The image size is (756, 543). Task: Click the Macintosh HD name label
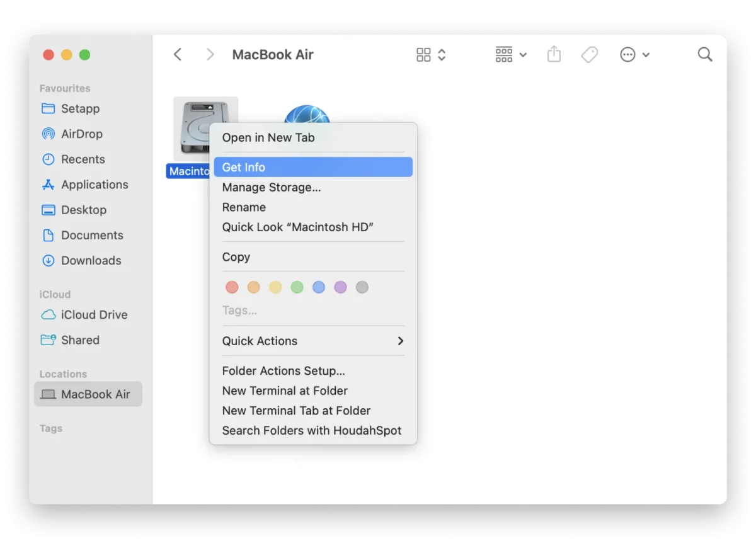(x=188, y=171)
